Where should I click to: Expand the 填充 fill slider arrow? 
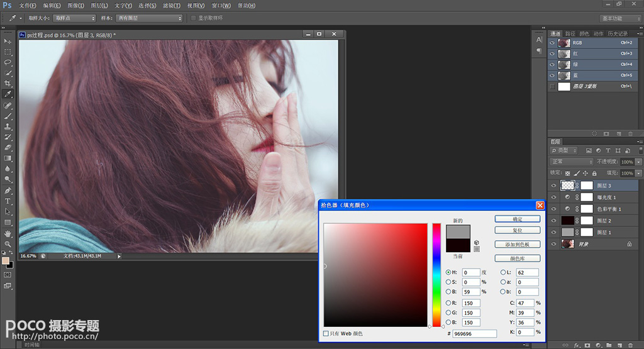639,174
